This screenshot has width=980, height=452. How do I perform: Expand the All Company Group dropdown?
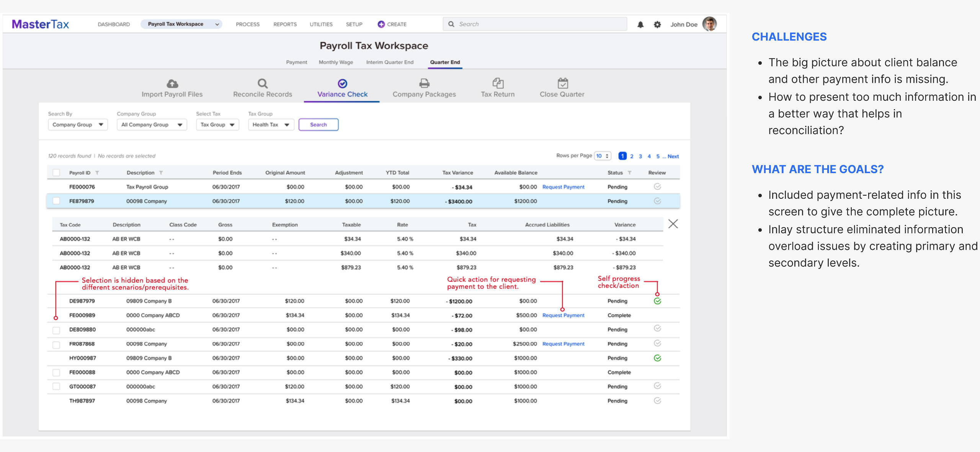click(152, 125)
